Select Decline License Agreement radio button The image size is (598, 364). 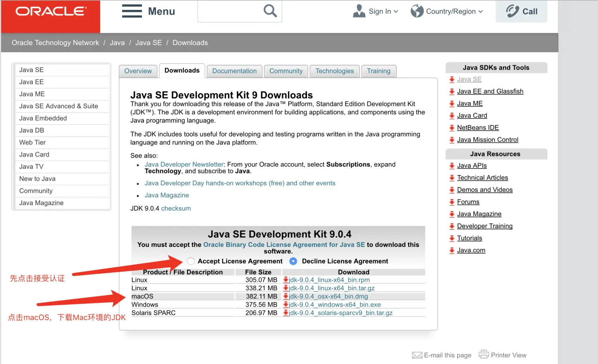tap(293, 261)
